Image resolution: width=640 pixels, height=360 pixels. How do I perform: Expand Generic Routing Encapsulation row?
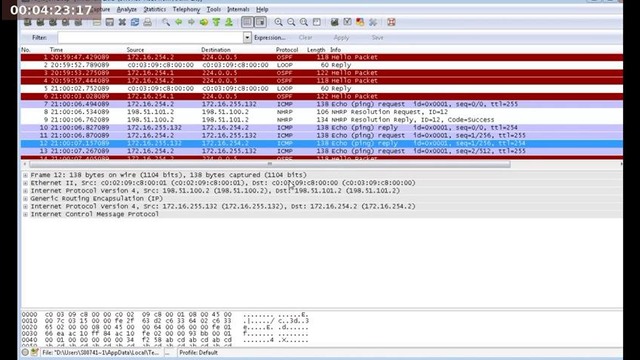[25, 198]
